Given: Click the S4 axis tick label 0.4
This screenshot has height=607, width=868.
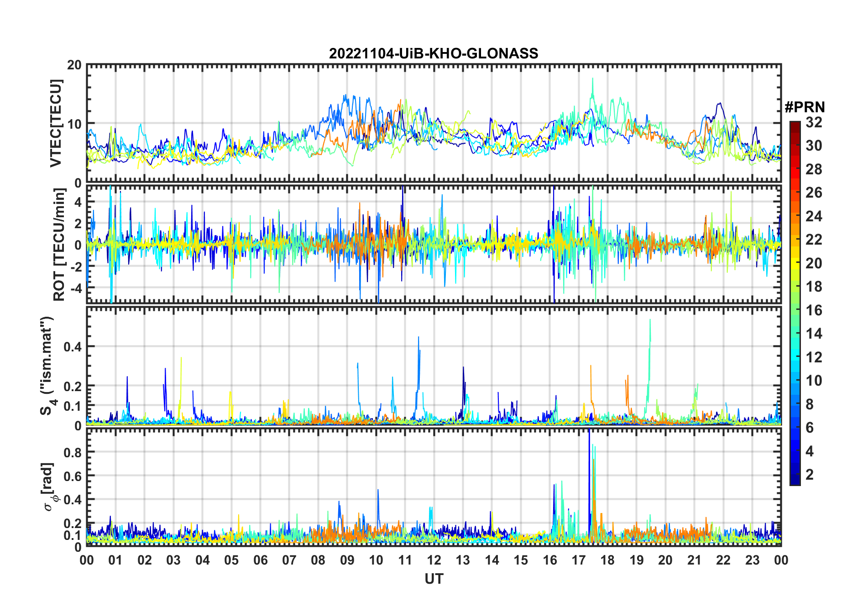Looking at the screenshot, I should pyautogui.click(x=73, y=346).
